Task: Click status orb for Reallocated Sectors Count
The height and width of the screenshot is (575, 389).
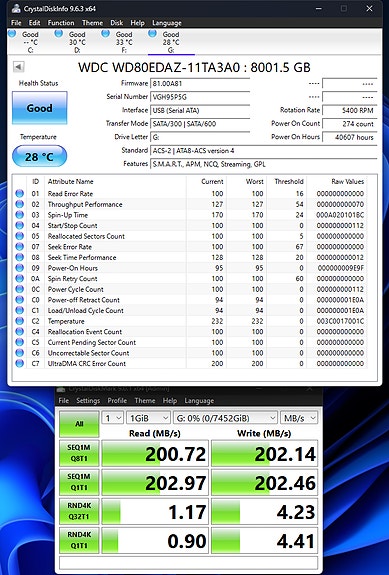Action: [19, 236]
